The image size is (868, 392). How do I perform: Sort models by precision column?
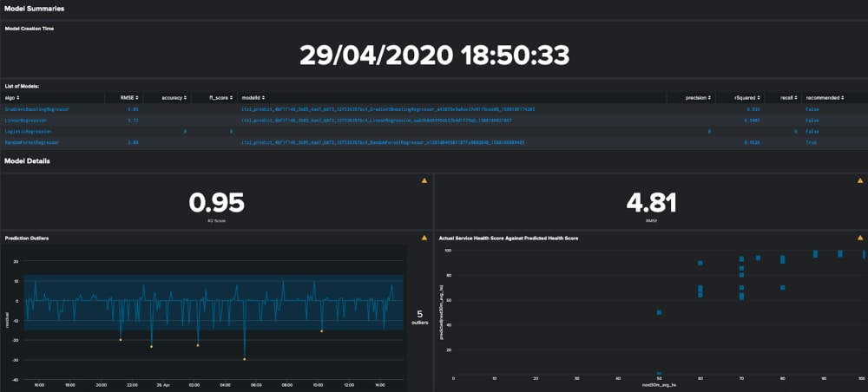696,98
